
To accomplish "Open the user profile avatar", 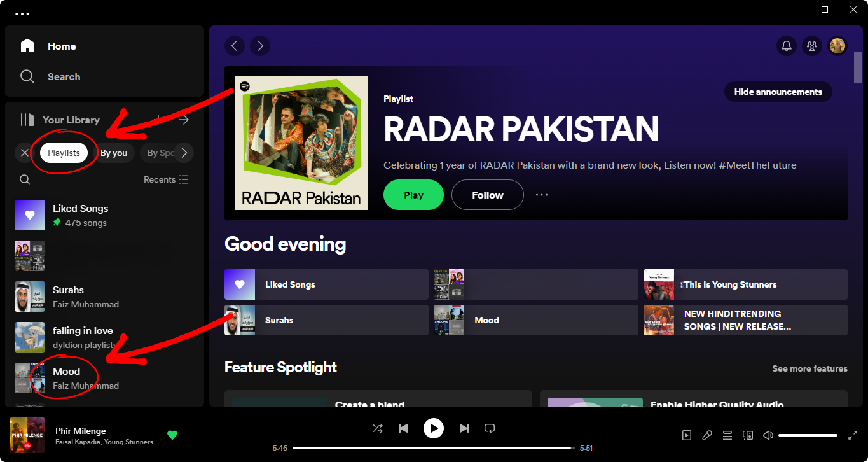I will click(837, 46).
